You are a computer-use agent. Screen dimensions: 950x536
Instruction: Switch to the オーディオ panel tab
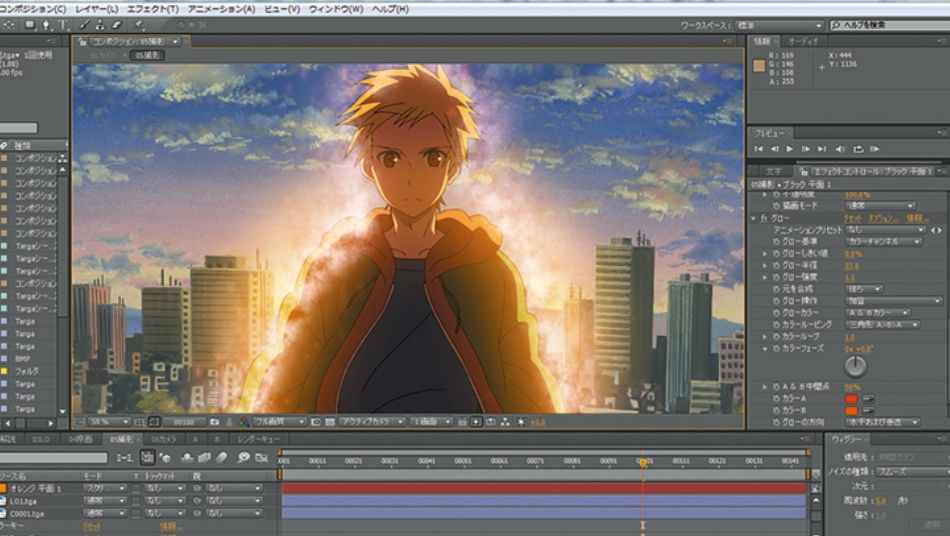pyautogui.click(x=803, y=41)
